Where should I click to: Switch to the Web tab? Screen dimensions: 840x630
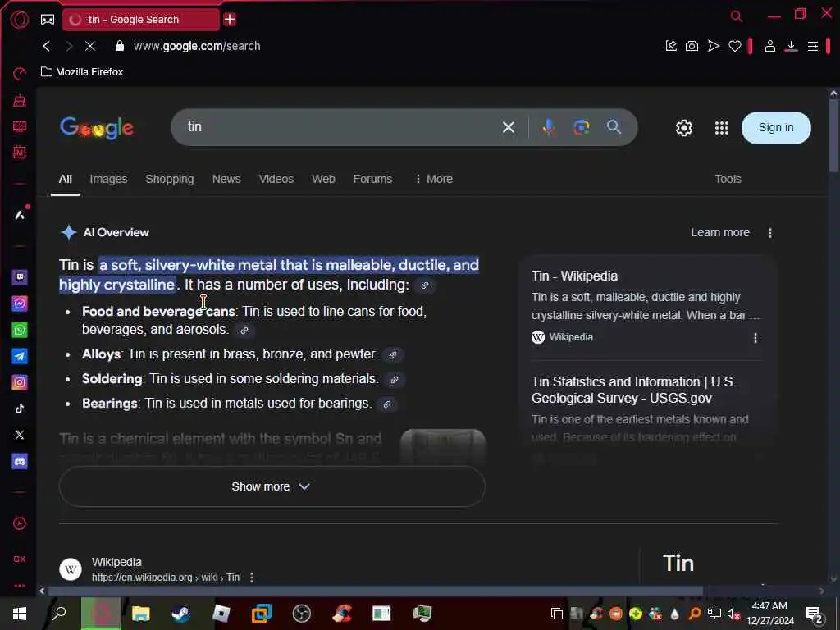[323, 179]
